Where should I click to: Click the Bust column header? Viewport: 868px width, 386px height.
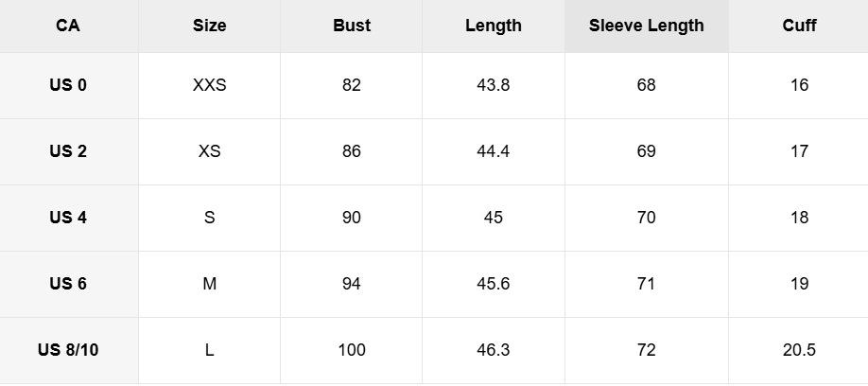352,26
